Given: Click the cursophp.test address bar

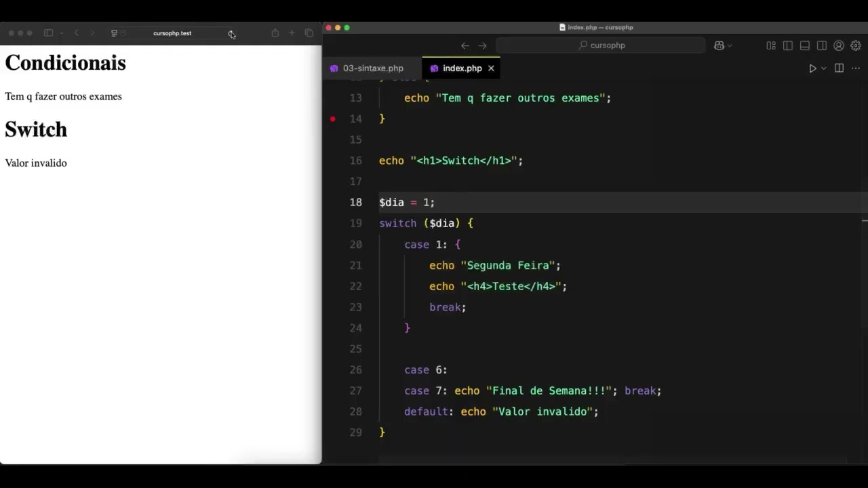Looking at the screenshot, I should tap(172, 33).
